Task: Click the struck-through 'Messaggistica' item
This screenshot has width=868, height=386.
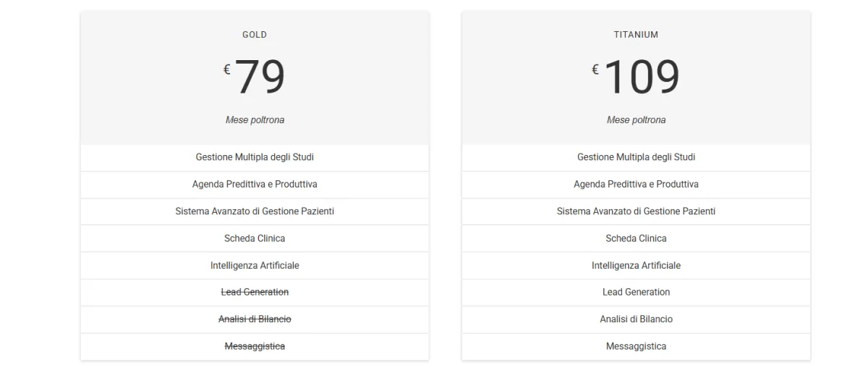Action: (255, 346)
